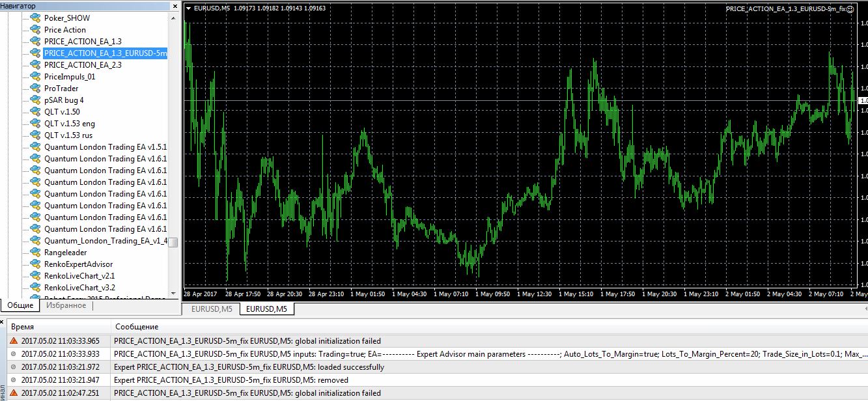868x401 pixels.
Task: Click PRICE_ACTION_EA_1.3_EURUSD-5m_fix label on the chart
Action: [785, 9]
